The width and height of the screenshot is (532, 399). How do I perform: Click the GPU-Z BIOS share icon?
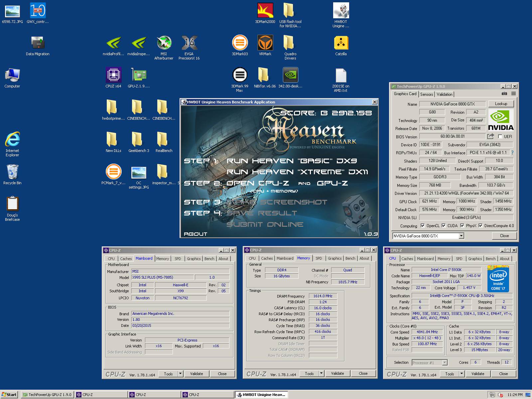pyautogui.click(x=490, y=136)
